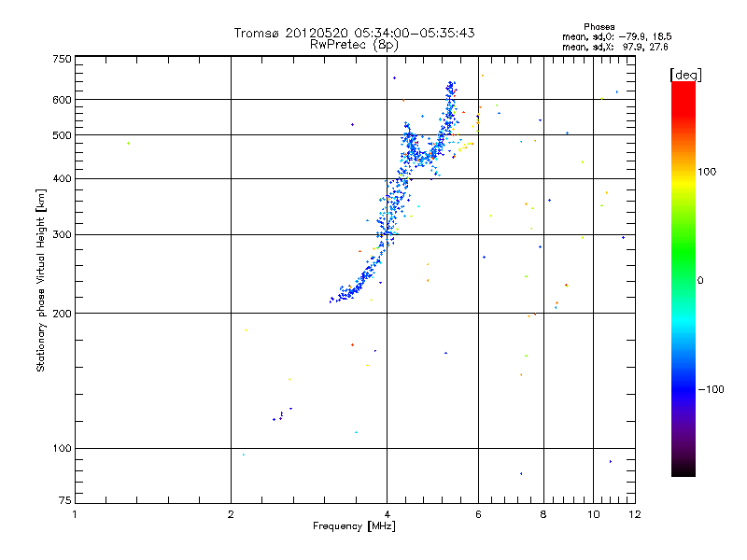Viewport: 747px width, 560px height.
Task: Click the colorbar tick label '100'
Action: (707, 172)
